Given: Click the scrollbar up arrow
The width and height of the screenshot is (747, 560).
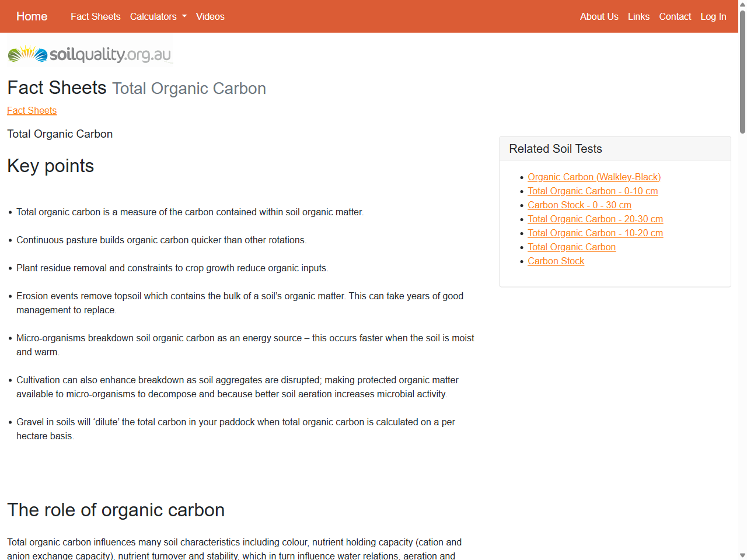Looking at the screenshot, I should [x=742, y=5].
